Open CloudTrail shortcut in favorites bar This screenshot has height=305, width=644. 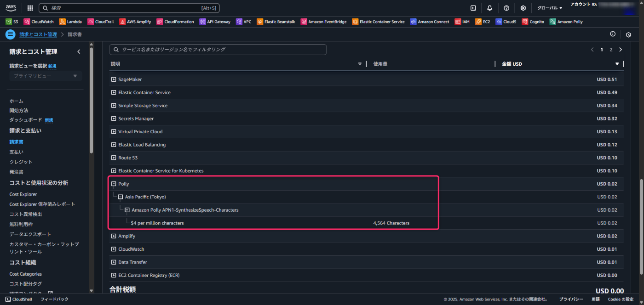click(x=100, y=22)
